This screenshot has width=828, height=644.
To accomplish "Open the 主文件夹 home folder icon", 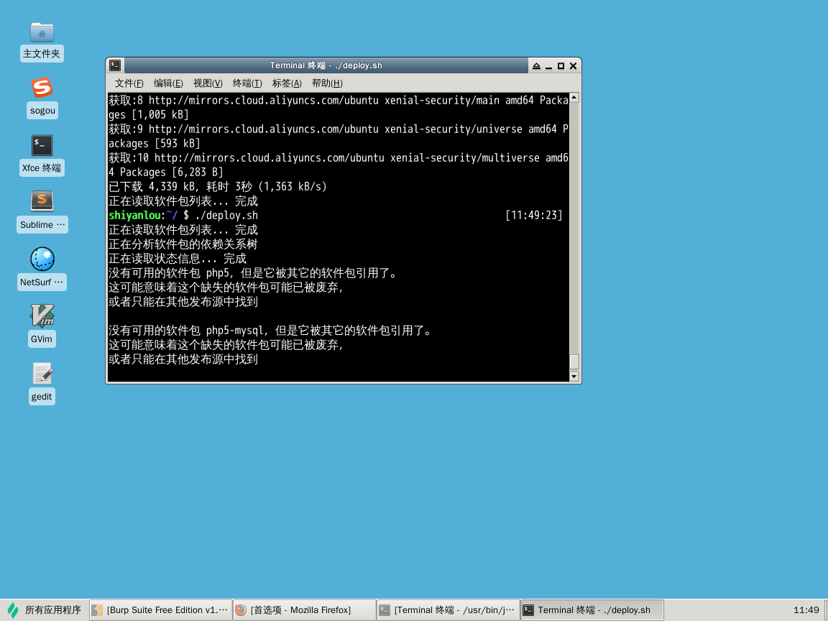I will coord(42,32).
